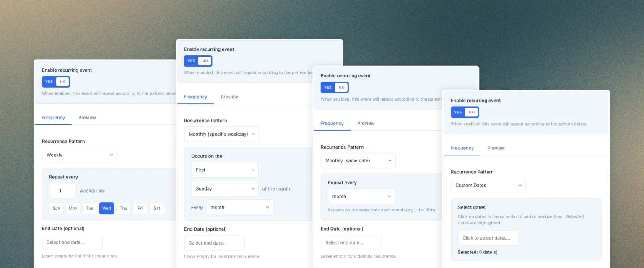Click end date field in same date panel
The height and width of the screenshot is (268, 644).
pos(351,243)
